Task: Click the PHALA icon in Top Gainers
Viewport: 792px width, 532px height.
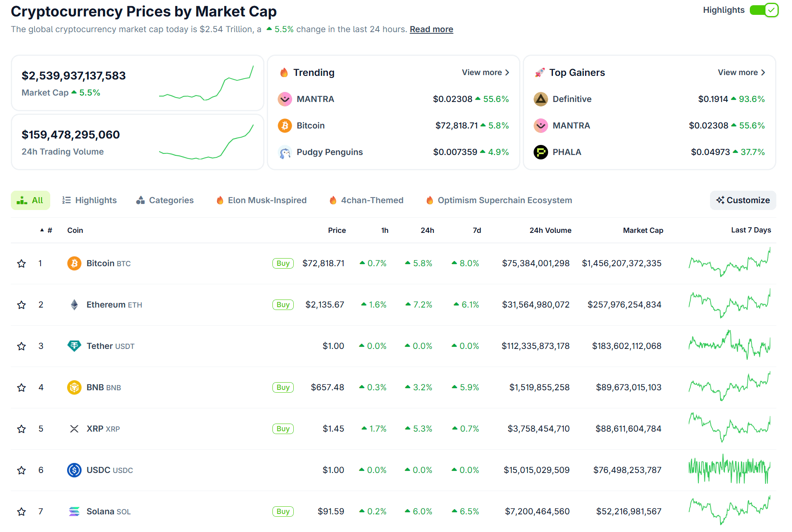Action: tap(540, 152)
